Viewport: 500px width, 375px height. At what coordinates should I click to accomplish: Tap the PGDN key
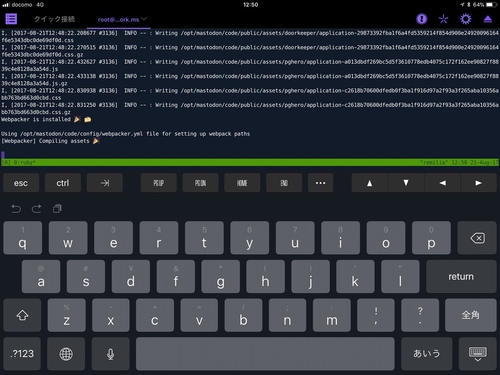tap(200, 183)
